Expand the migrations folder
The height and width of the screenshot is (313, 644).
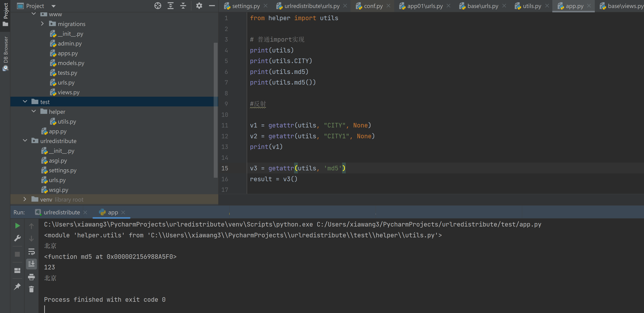pyautogui.click(x=42, y=24)
